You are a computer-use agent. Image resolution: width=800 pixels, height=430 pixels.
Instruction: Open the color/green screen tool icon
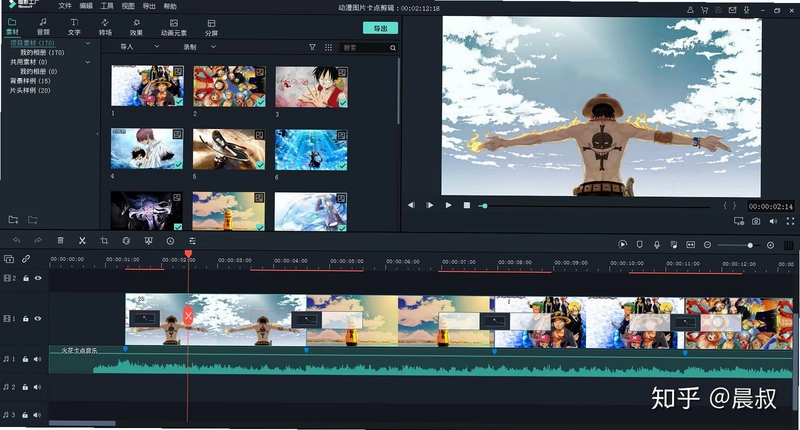pos(148,240)
